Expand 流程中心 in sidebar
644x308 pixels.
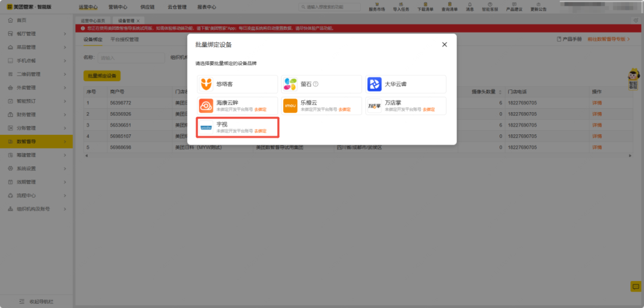pos(36,195)
